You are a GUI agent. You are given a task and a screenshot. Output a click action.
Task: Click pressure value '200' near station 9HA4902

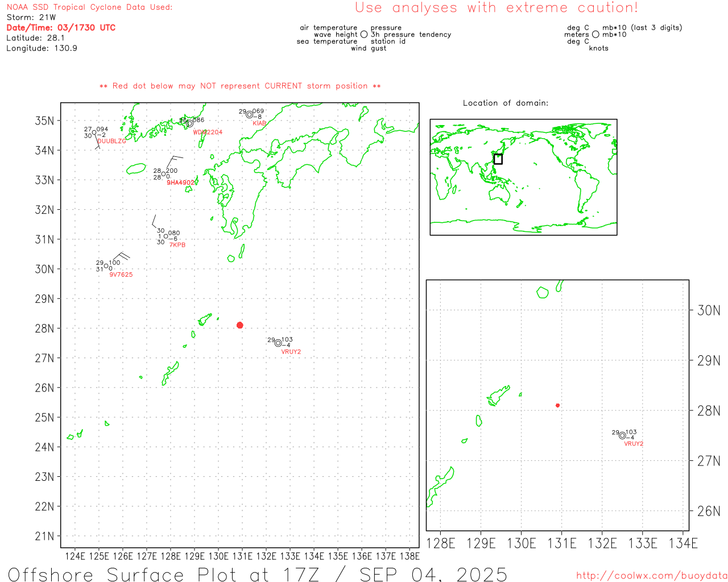click(x=172, y=171)
